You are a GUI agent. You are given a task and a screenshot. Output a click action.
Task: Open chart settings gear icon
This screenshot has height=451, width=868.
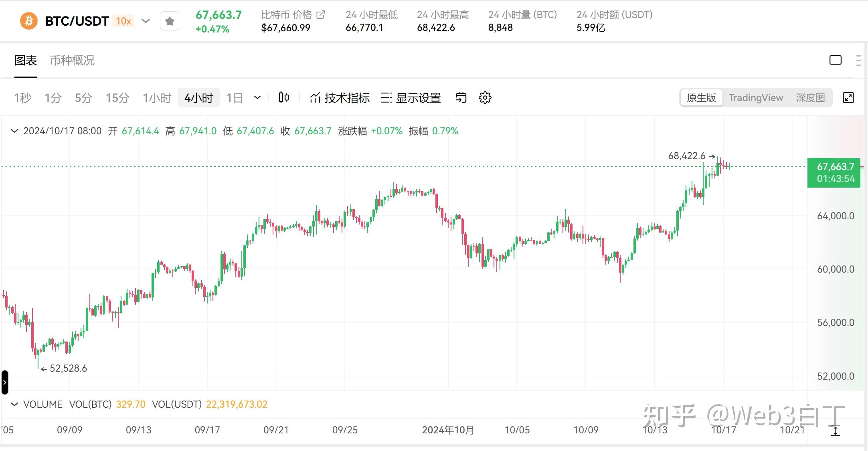(x=485, y=97)
